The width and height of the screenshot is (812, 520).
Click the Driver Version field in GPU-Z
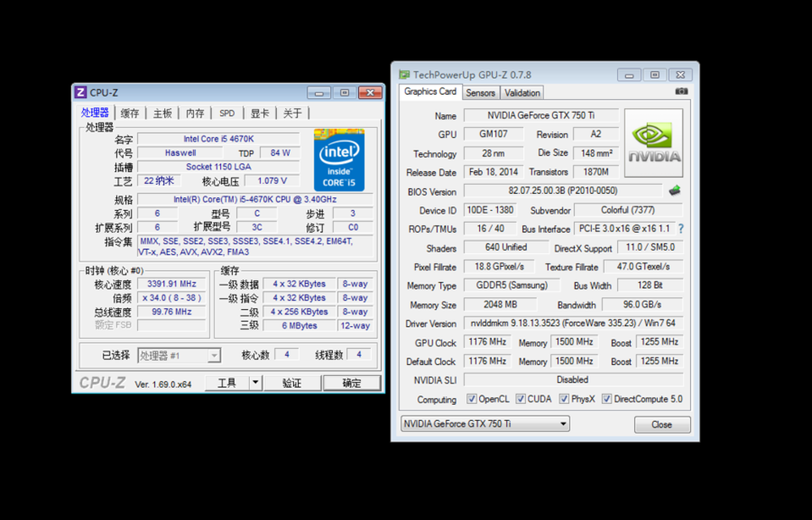coord(573,323)
